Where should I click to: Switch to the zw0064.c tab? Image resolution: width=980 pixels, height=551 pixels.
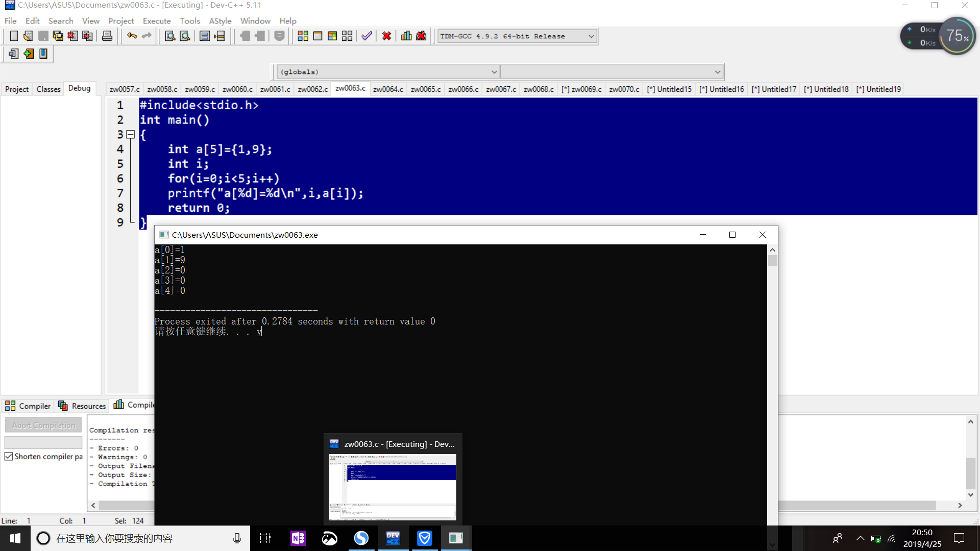coord(388,89)
